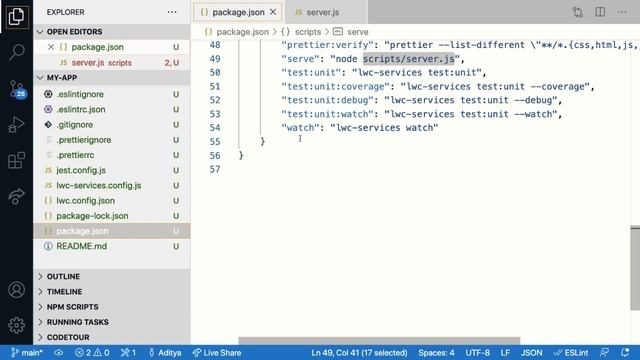This screenshot has width=640, height=360.
Task: Open the Run and Debug view
Action: click(x=16, y=124)
